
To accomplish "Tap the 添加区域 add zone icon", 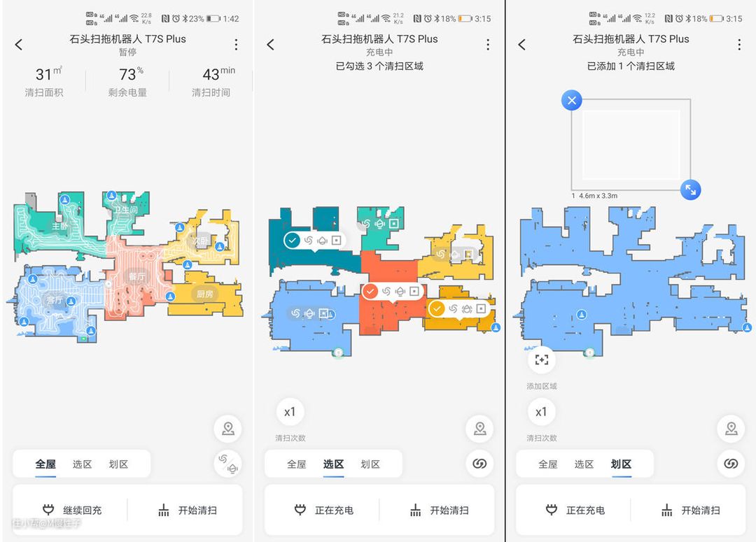I will pos(541,360).
